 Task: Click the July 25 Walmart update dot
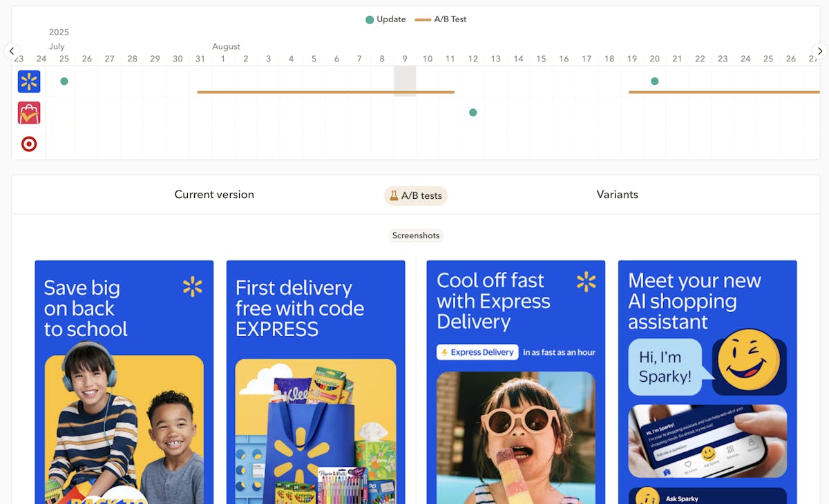pos(64,81)
